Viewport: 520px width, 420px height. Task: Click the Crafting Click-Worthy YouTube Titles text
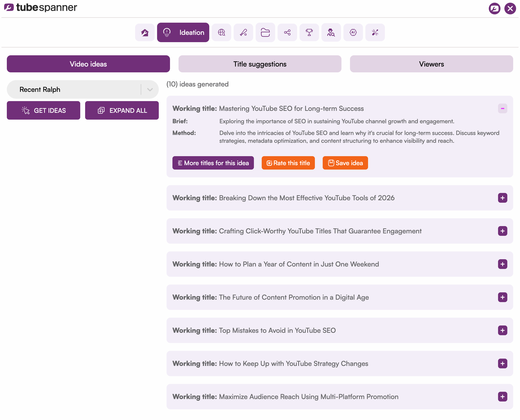(x=320, y=231)
